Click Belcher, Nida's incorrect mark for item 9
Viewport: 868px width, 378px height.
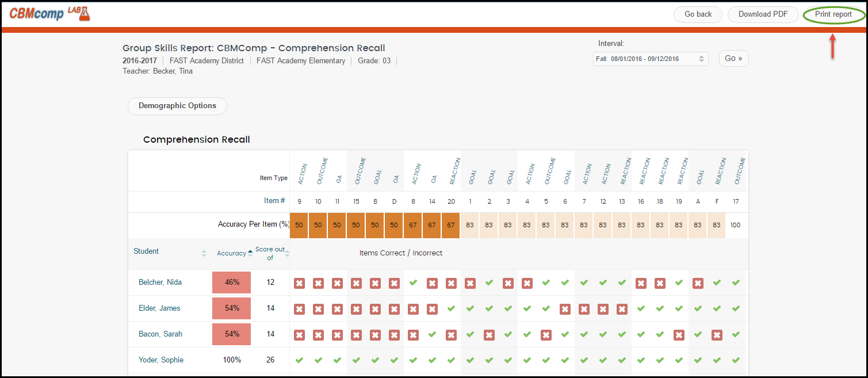(299, 283)
